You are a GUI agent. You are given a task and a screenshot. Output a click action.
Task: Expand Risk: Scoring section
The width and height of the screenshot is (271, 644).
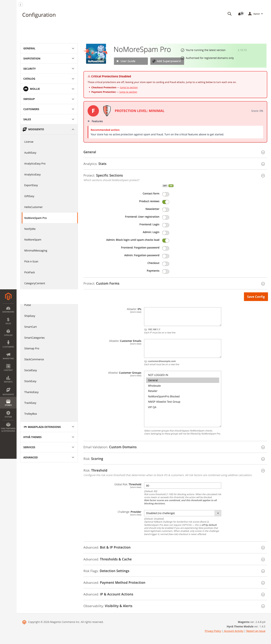click(x=175, y=459)
